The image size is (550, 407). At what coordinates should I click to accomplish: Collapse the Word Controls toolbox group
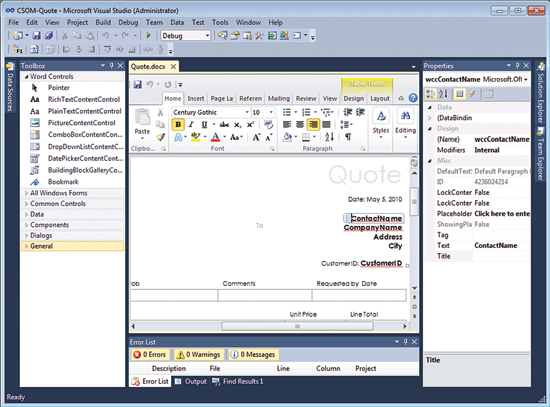point(26,76)
